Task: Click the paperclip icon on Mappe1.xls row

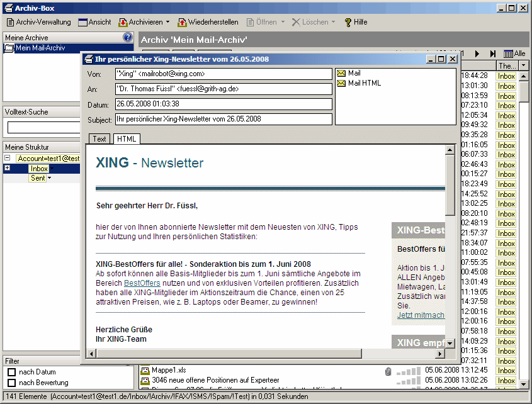Action: tap(388, 371)
